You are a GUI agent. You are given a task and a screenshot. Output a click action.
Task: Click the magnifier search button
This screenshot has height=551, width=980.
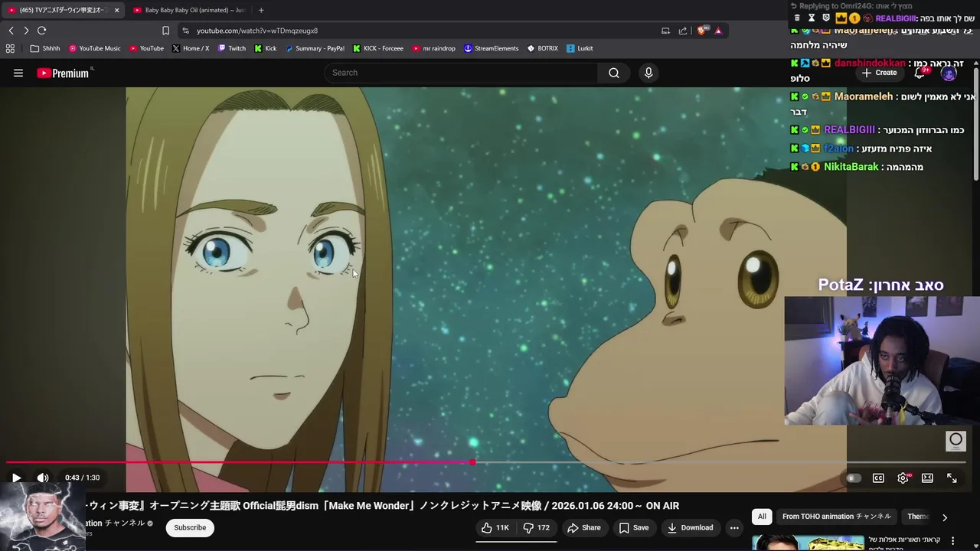pyautogui.click(x=614, y=73)
